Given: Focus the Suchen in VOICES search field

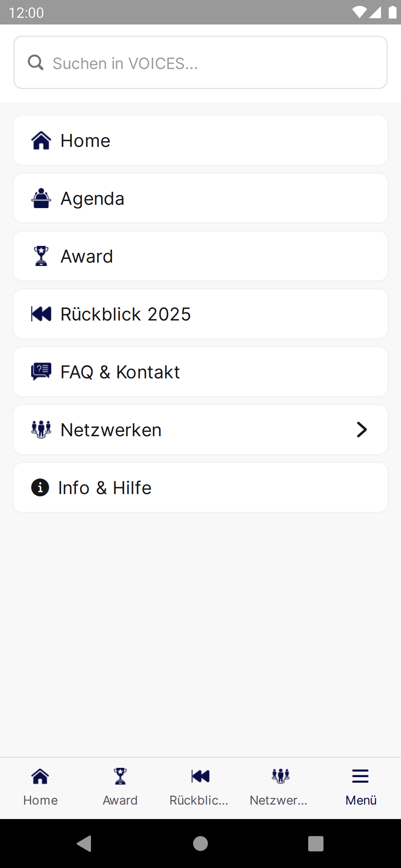Looking at the screenshot, I should tap(200, 62).
